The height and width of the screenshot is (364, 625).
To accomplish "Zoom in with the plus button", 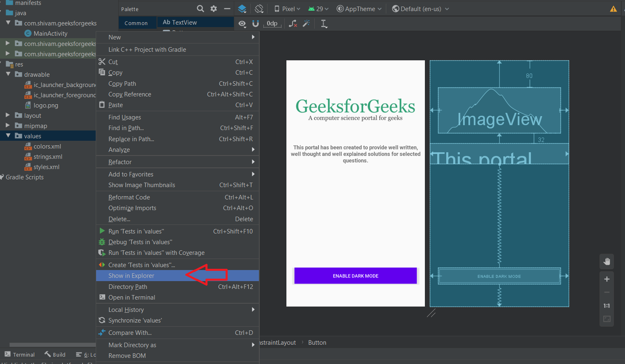I will pyautogui.click(x=607, y=279).
